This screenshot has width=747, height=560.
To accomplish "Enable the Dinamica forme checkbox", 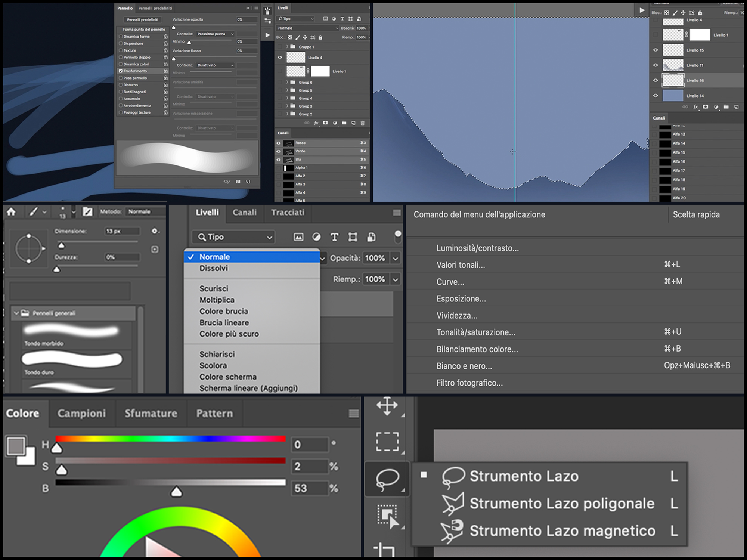I will pos(121,37).
